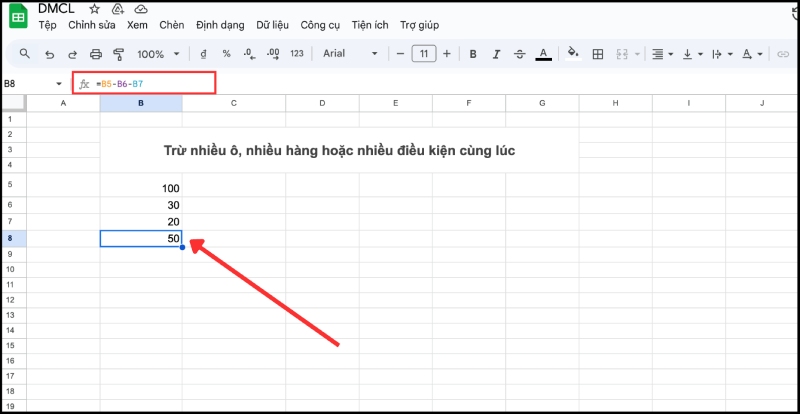Click cell containing 30
800x414 pixels.
(141, 205)
